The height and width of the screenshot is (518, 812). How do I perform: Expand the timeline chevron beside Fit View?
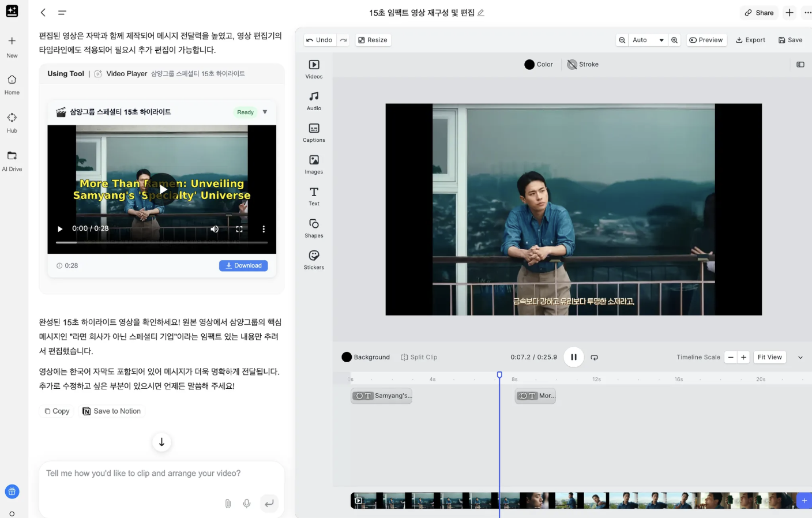800,358
